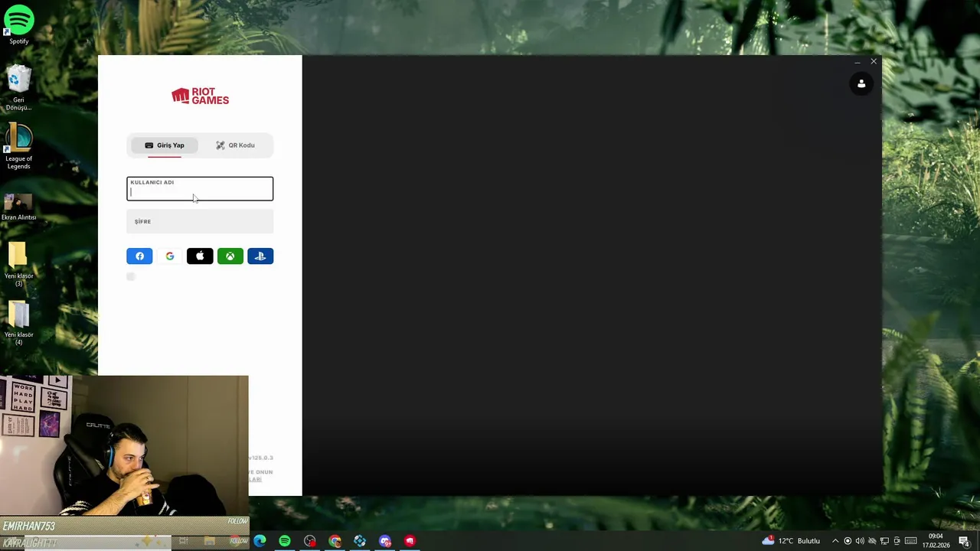Open the Spotify desktop shortcut
This screenshot has width=980, height=551.
(x=19, y=24)
